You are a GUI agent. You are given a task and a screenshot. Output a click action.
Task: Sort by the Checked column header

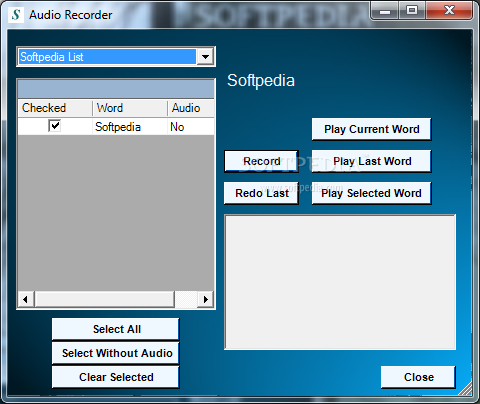click(x=55, y=108)
